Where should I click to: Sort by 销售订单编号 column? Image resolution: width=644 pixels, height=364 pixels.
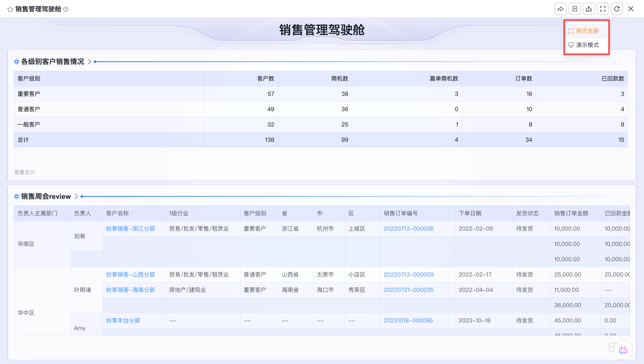coord(422,213)
